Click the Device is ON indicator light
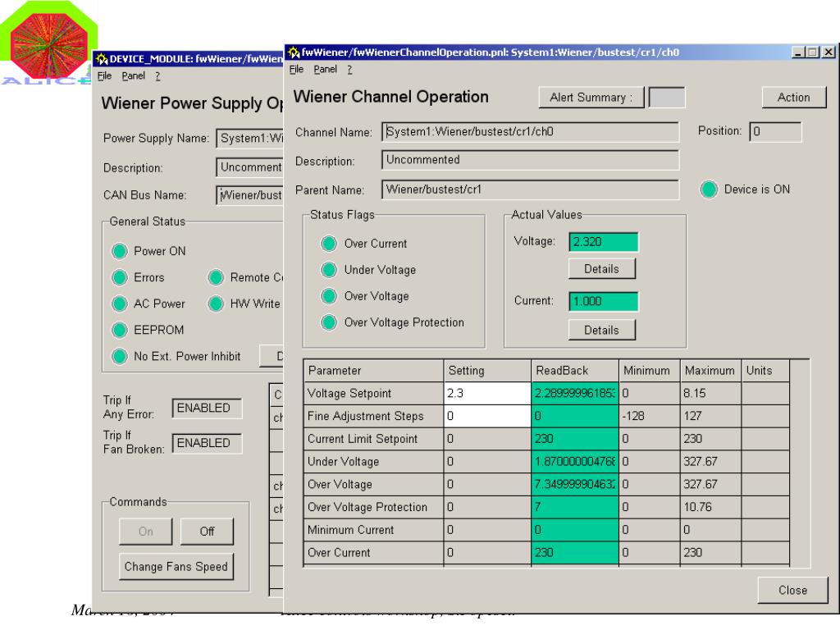Image resolution: width=840 pixels, height=630 pixels. 709,189
